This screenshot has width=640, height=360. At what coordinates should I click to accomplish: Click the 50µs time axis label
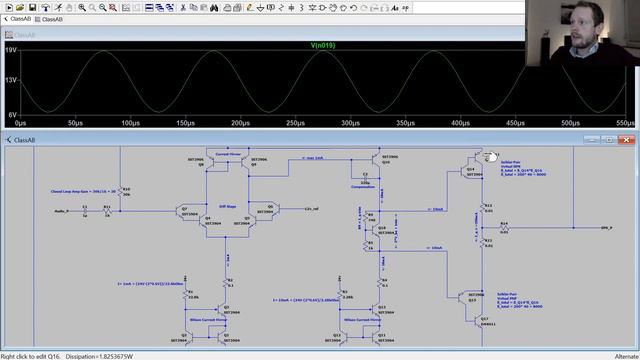coord(75,123)
